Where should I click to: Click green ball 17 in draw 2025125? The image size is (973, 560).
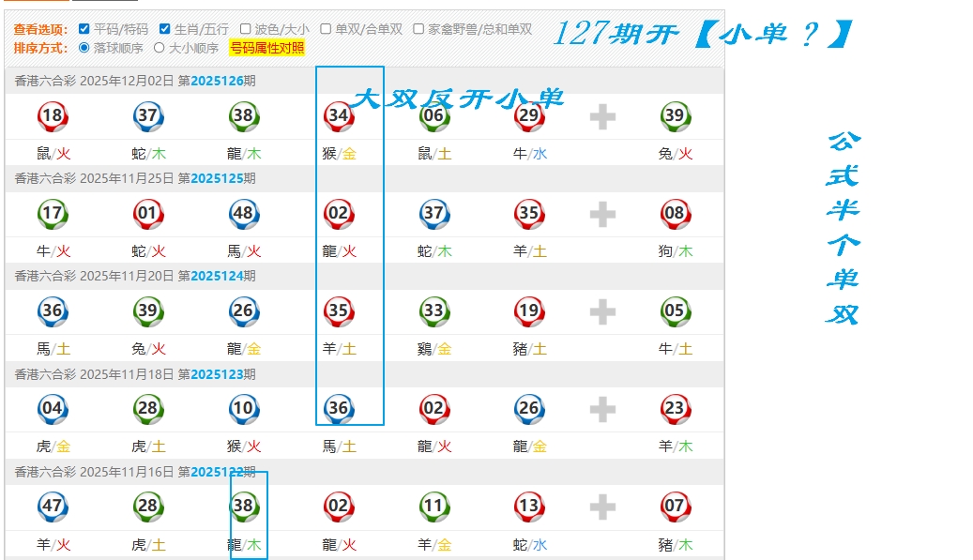(53, 214)
